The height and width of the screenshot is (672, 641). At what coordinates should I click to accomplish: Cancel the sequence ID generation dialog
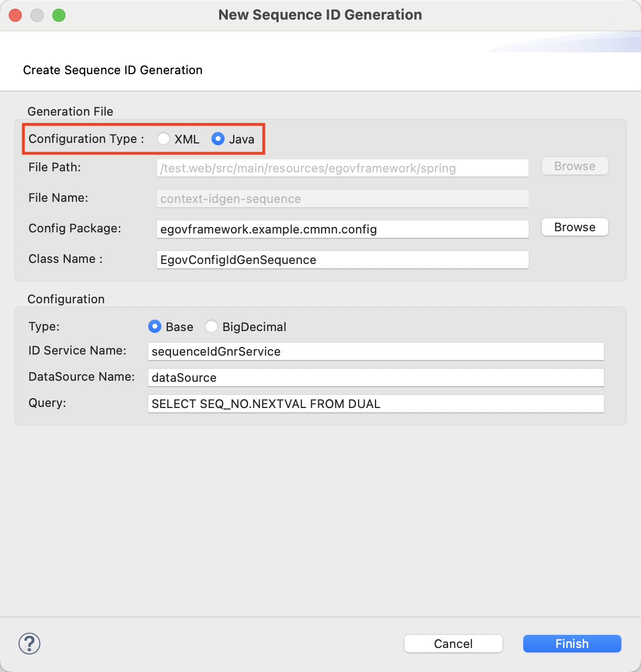pyautogui.click(x=453, y=644)
